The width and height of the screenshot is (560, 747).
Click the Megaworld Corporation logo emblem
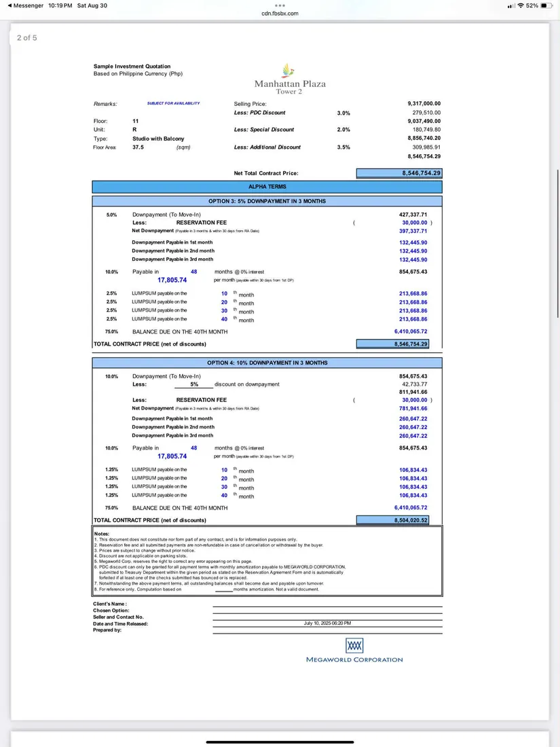[354, 644]
